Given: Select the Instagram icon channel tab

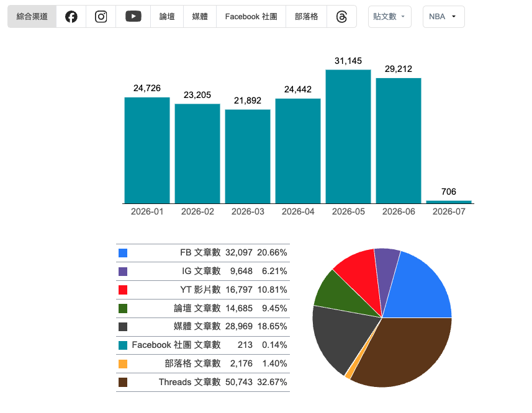Looking at the screenshot, I should [x=101, y=17].
